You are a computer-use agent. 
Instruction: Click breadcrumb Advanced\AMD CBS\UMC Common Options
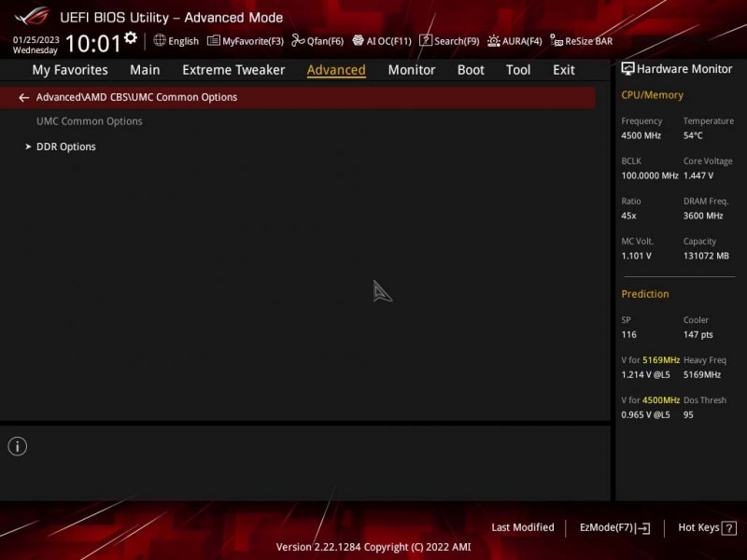click(x=136, y=97)
